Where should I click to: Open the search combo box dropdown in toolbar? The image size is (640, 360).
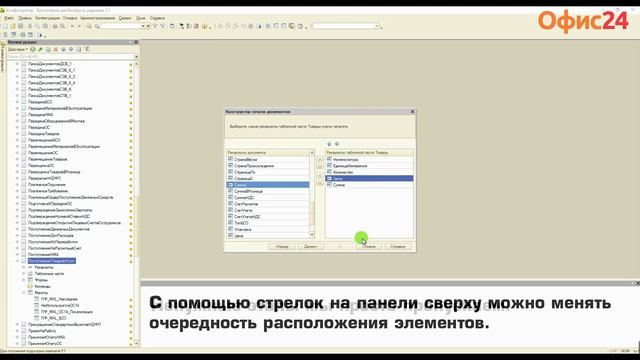click(143, 26)
